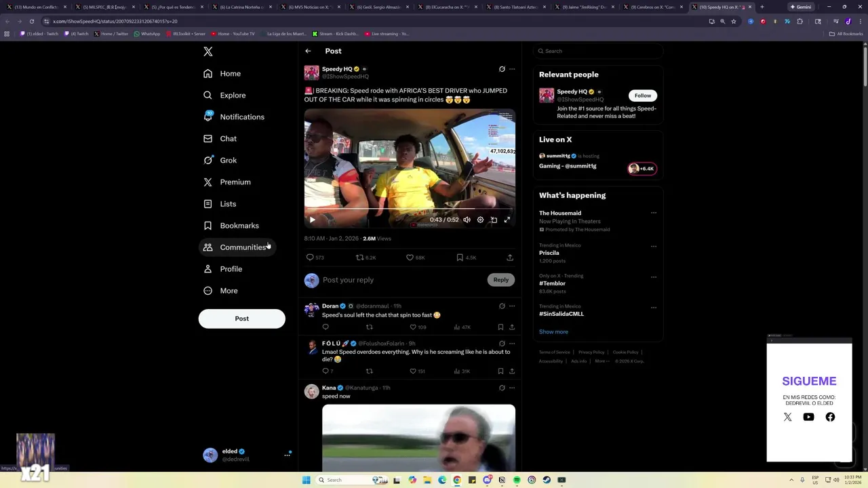
Task: Click Show more under What's happening
Action: coord(553,331)
